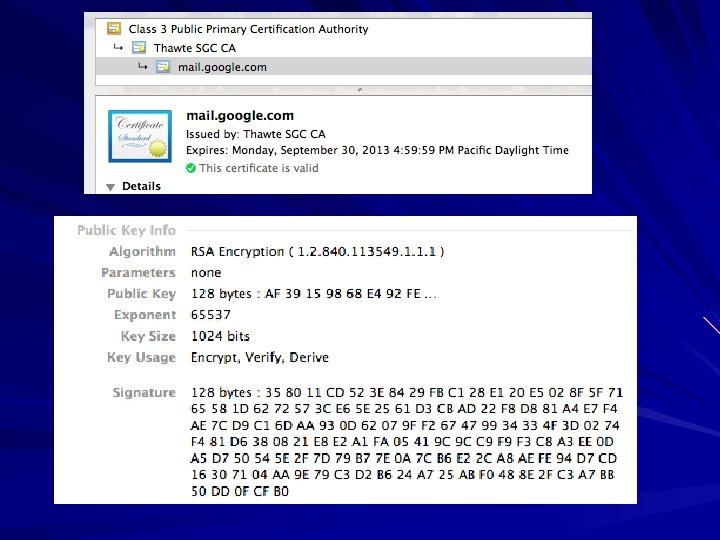Click the green valid checkmark icon
Screen dimensions: 720x540
[191, 168]
